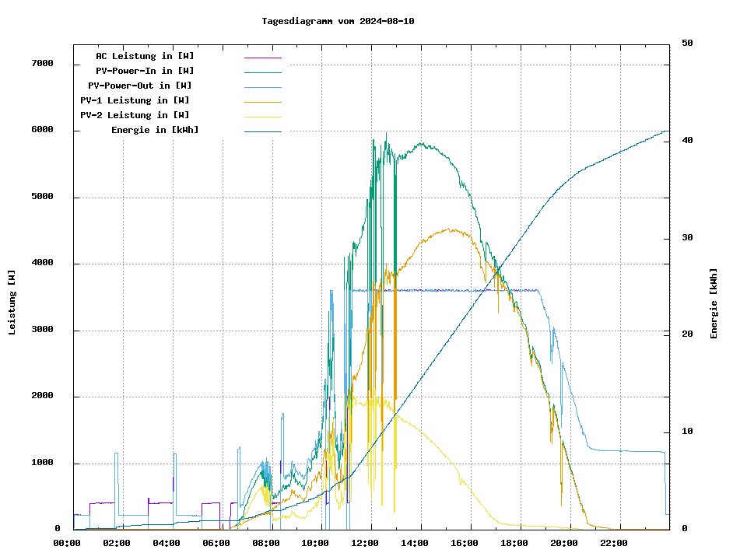Click the 'Energie [kWh]' right axis label

click(714, 303)
